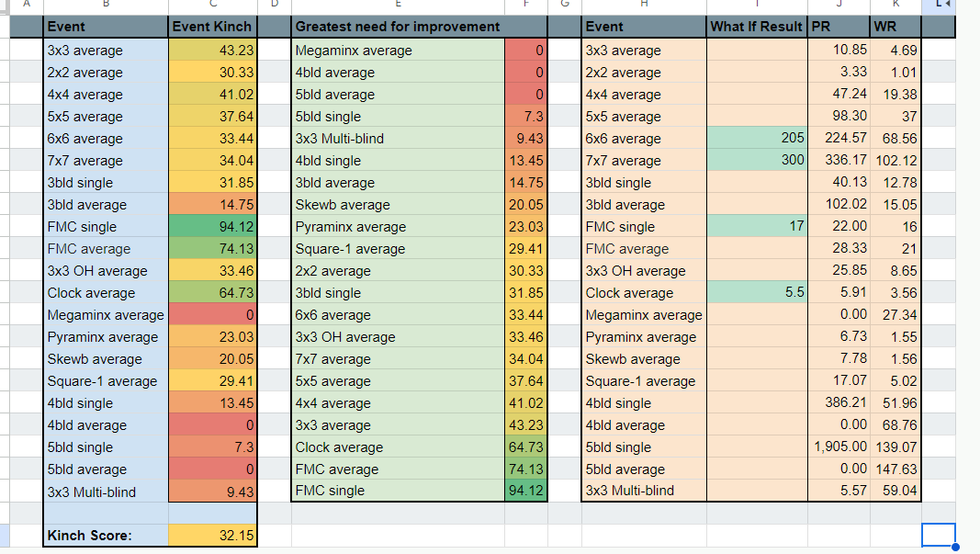Screen dimensions: 980x554
Task: Click the PR value 10.85
Action: click(839, 50)
